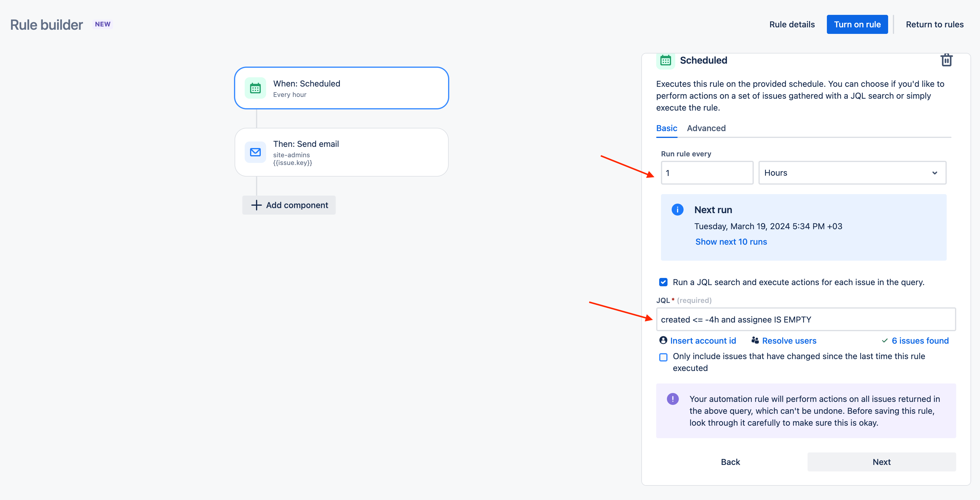Click the checkmark icon next to 6 issues found

click(885, 340)
